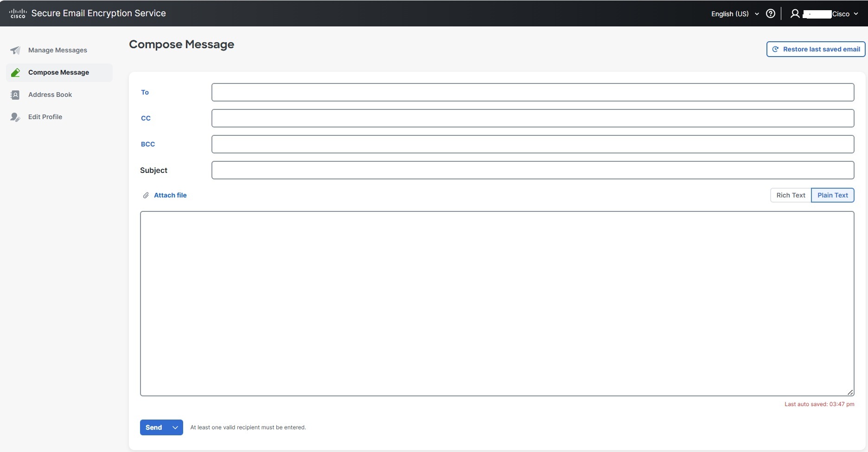This screenshot has height=452, width=868.
Task: Expand the account menu chevron
Action: 856,13
